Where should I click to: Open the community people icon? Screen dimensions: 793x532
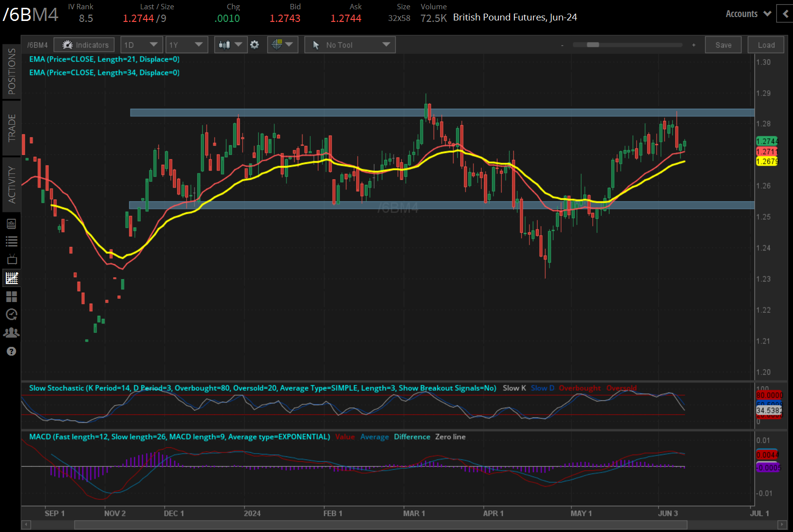(x=12, y=333)
